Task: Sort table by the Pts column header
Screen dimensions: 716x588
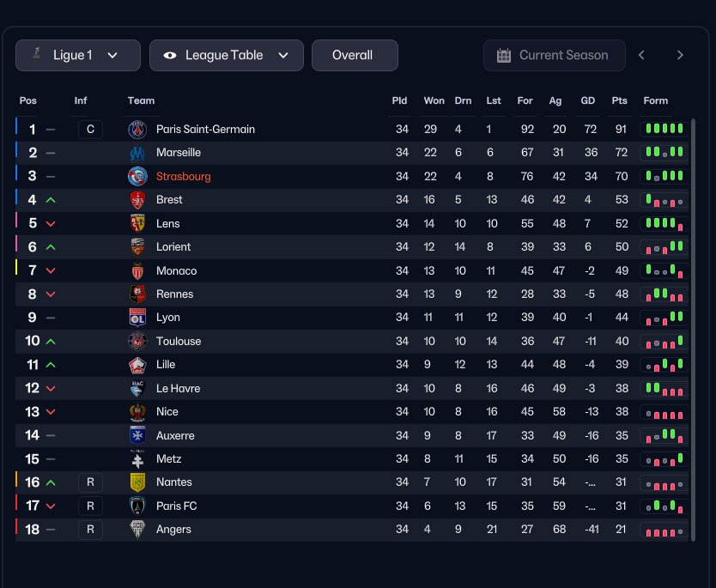Action: [619, 100]
